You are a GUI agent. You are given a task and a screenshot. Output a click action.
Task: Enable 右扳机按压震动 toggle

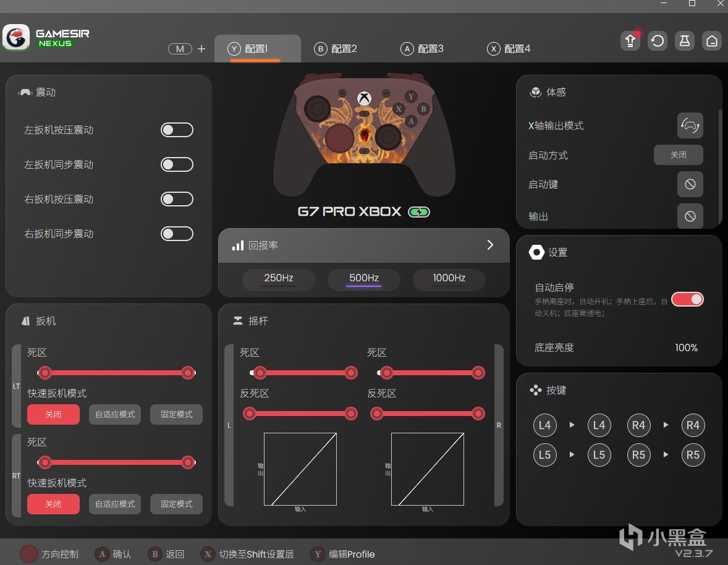(177, 199)
